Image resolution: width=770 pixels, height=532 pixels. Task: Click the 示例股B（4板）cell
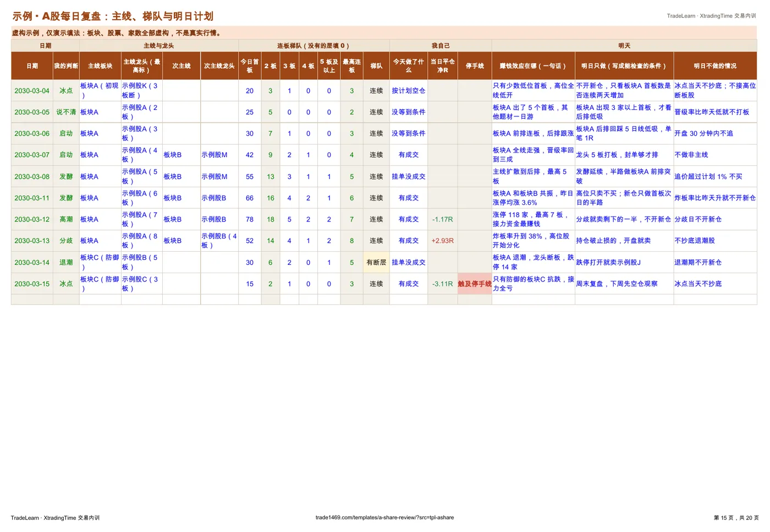(x=219, y=241)
